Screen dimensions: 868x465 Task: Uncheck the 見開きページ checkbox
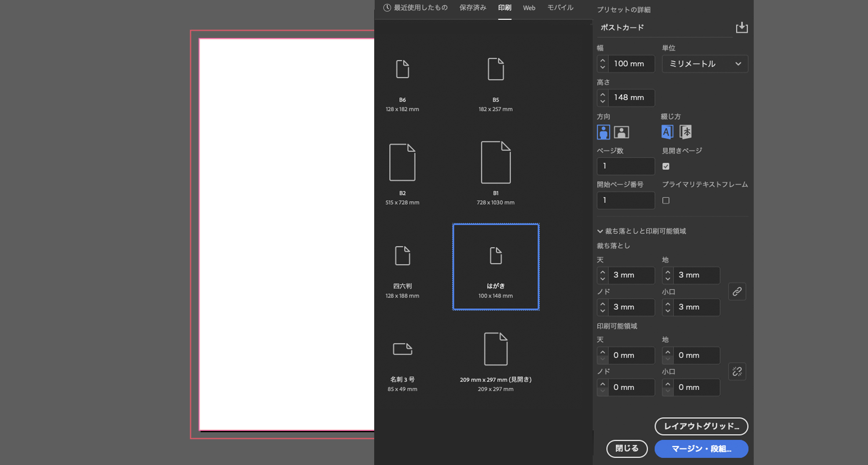pos(666,166)
